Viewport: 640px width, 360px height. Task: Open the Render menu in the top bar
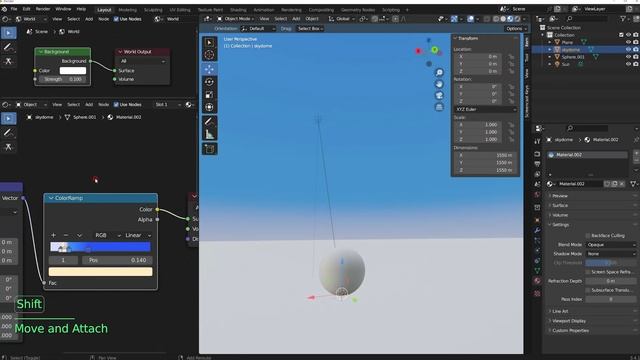(42, 9)
